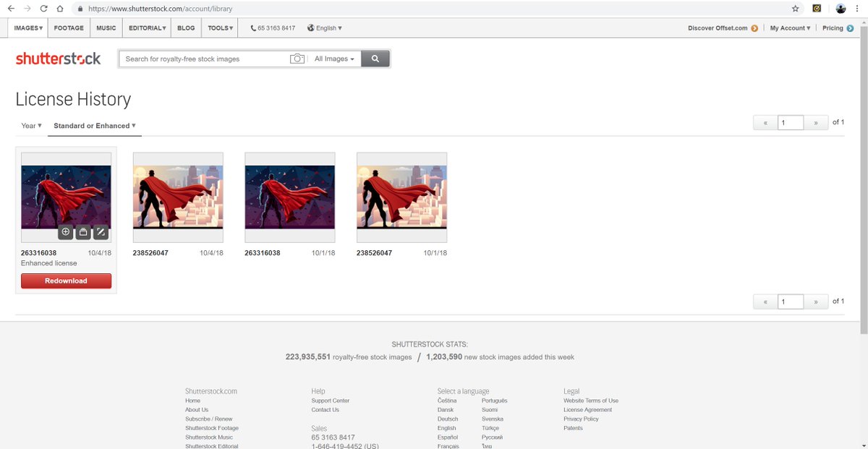Click the search for royalty-free images field

click(204, 59)
